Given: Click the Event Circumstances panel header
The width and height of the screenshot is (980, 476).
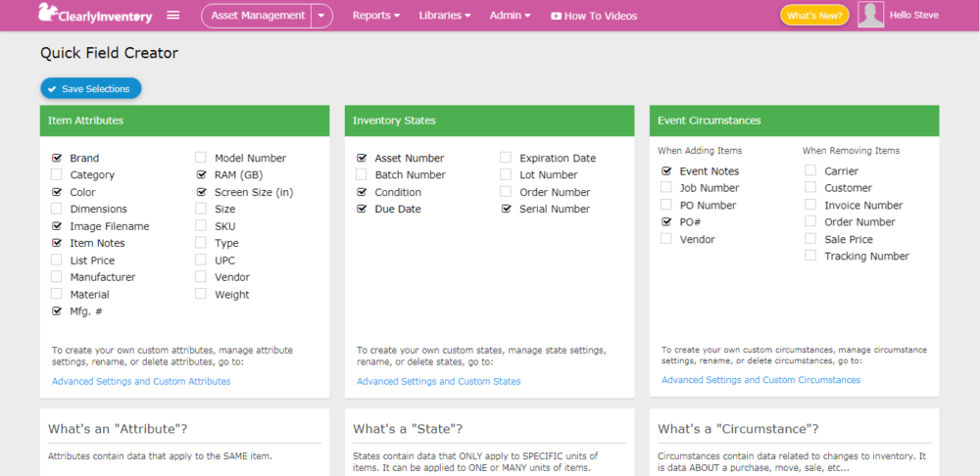Looking at the screenshot, I should coord(795,120).
